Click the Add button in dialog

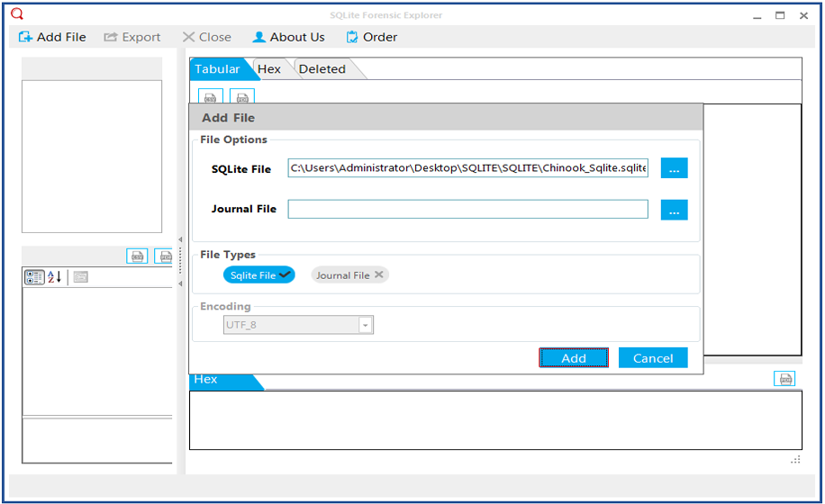(x=574, y=358)
